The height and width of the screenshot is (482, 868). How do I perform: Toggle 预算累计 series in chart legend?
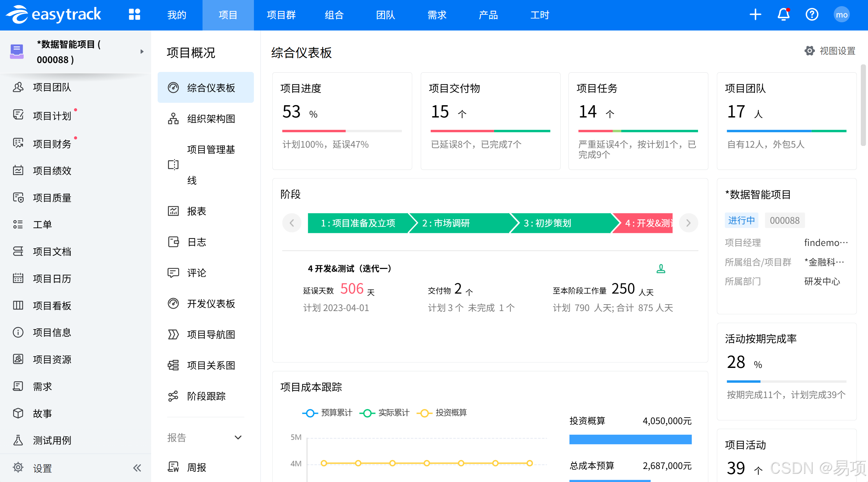(327, 413)
